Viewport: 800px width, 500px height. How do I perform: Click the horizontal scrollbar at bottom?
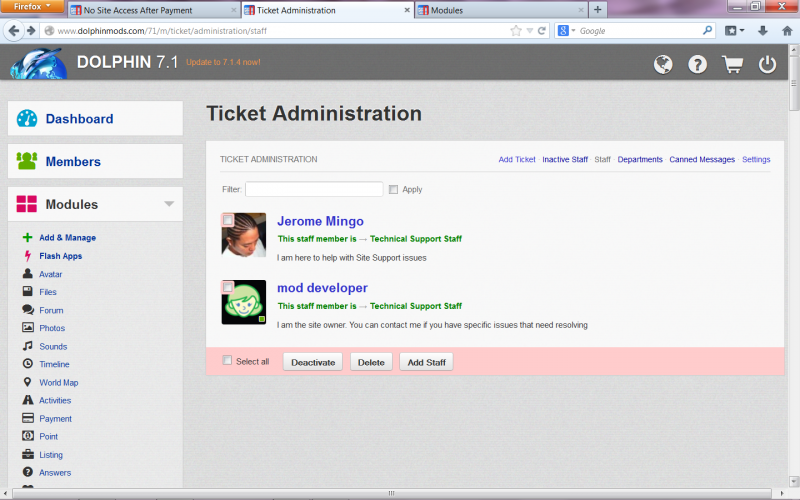pyautogui.click(x=391, y=493)
